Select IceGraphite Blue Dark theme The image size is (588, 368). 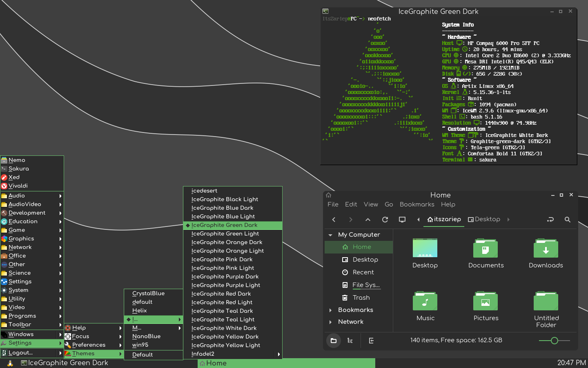pos(233,208)
